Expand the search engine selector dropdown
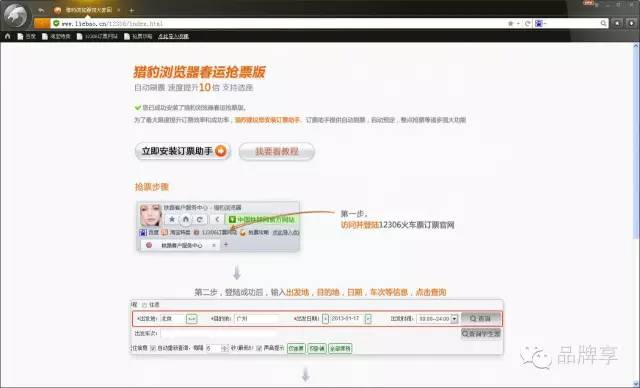The width and height of the screenshot is (640, 388). coord(540,24)
